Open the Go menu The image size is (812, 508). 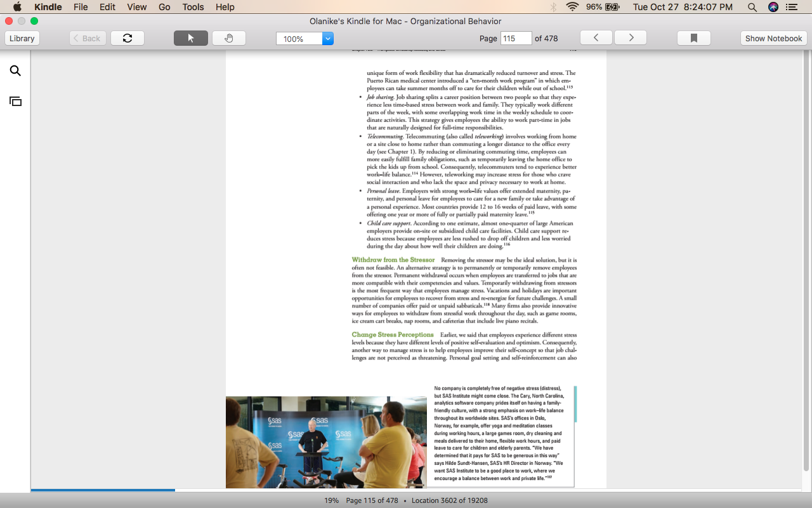click(x=165, y=7)
